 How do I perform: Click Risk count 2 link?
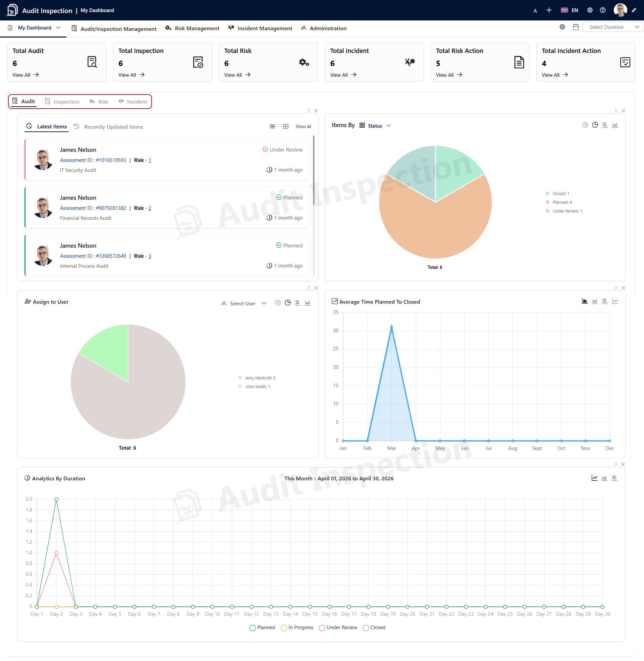pos(150,208)
